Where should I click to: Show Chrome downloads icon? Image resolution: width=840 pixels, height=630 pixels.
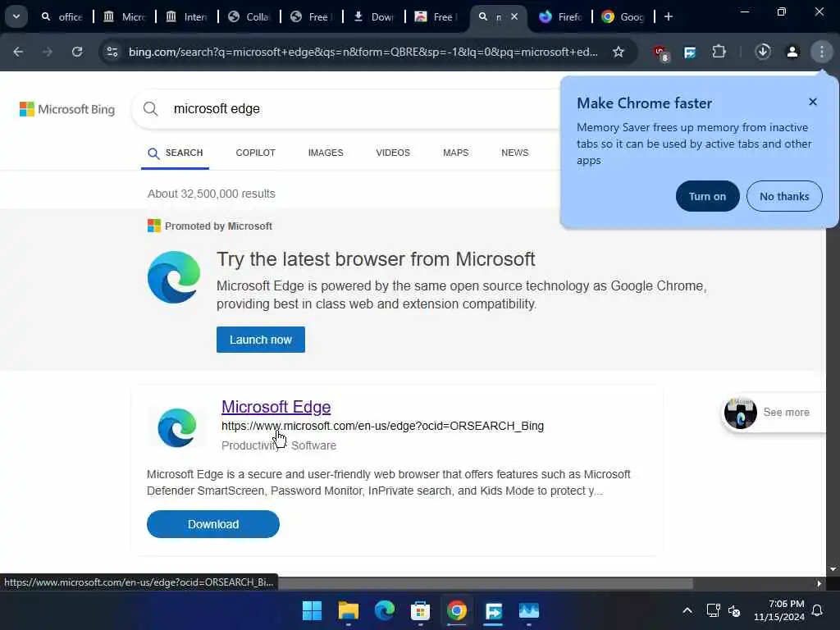click(763, 52)
